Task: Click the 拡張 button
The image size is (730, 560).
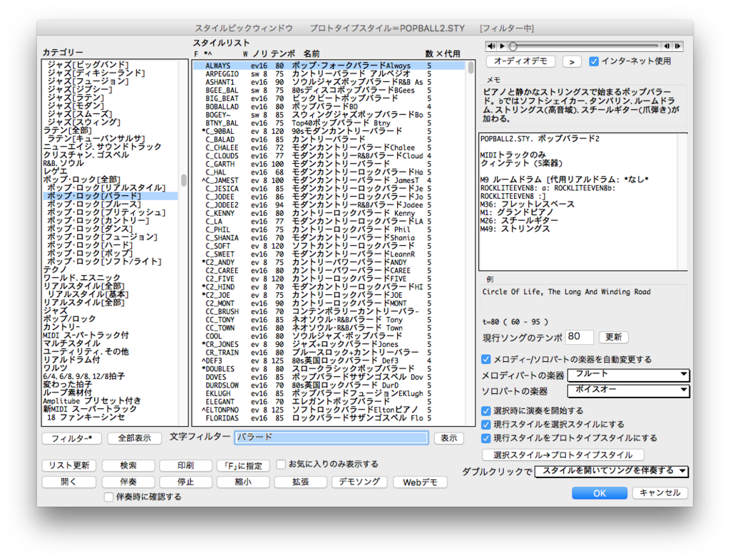Action: point(301,482)
